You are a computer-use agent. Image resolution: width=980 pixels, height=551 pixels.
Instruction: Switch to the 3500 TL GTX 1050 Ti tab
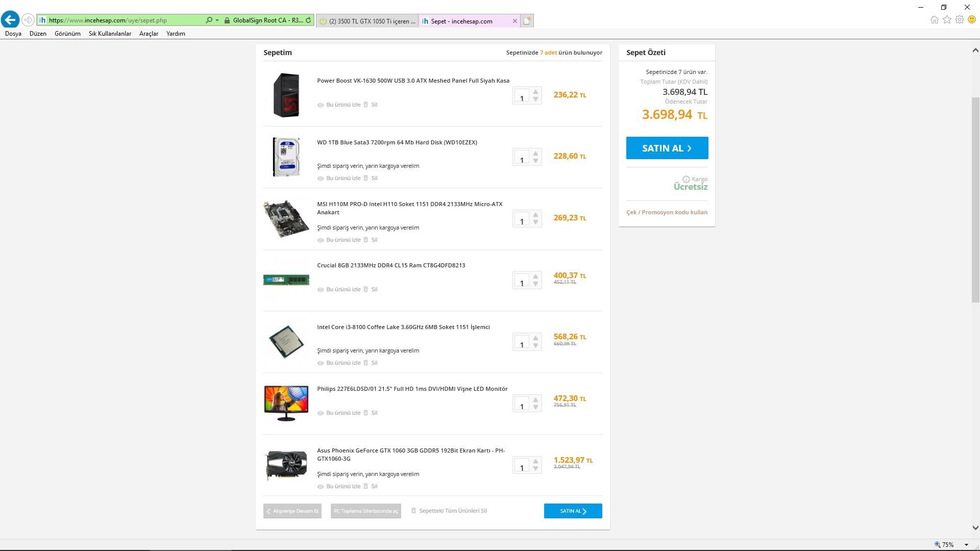click(x=367, y=21)
